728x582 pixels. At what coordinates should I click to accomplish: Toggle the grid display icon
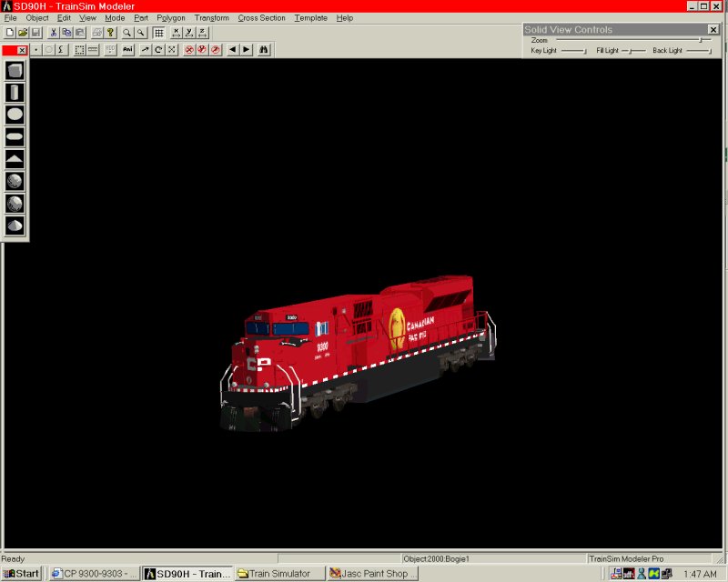point(158,33)
